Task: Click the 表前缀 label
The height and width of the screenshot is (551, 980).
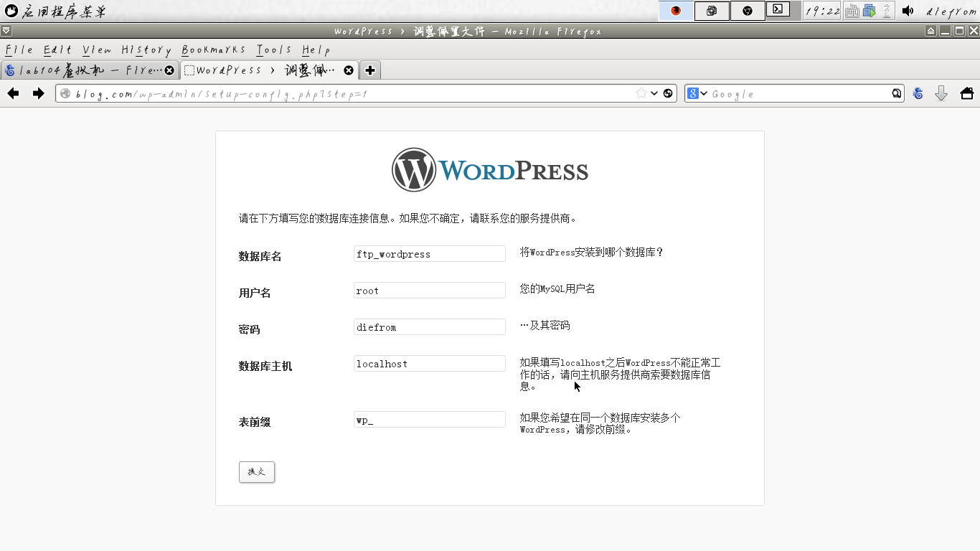Action: [x=255, y=422]
